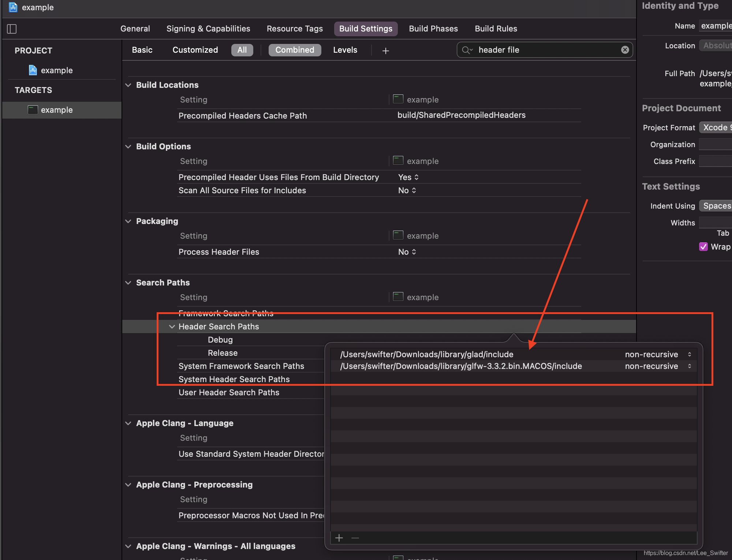Collapse the Header Search Paths row
This screenshot has width=732, height=560.
coord(172,326)
